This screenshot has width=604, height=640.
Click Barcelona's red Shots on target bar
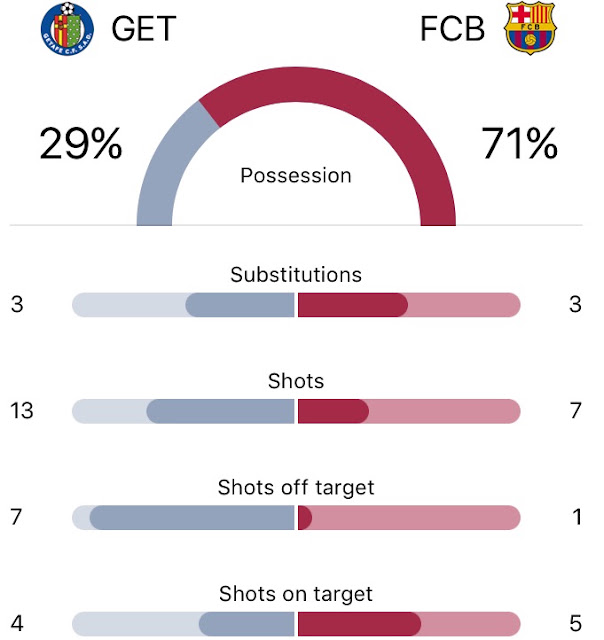[359, 624]
